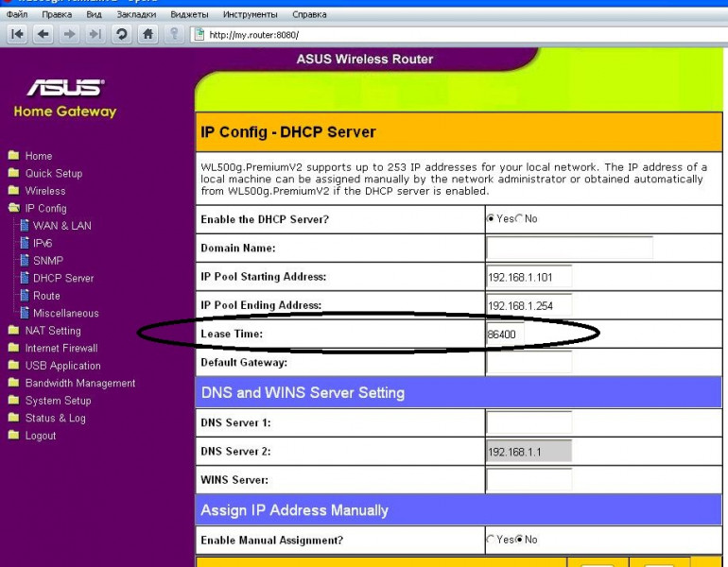The width and height of the screenshot is (728, 567).
Task: Click the IPv6 page icon
Action: (25, 243)
